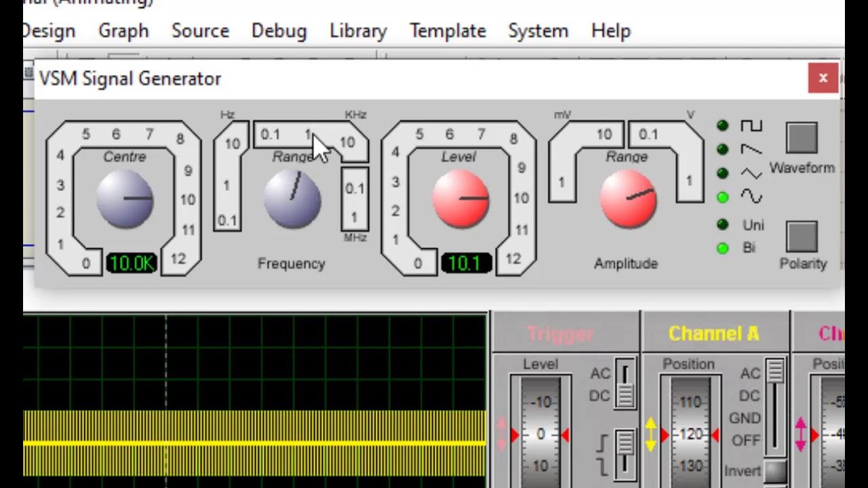Click the Trigger AC label

[601, 373]
